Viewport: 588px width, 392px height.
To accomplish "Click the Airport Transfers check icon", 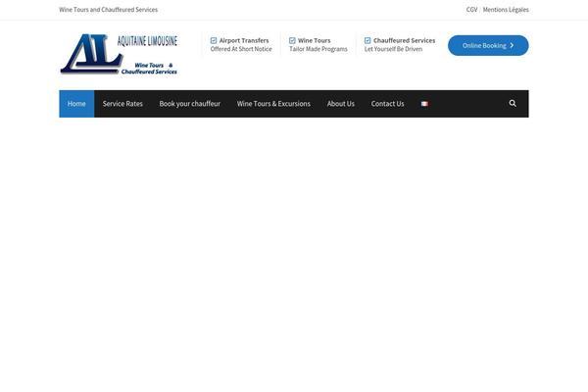I will 214,40.
